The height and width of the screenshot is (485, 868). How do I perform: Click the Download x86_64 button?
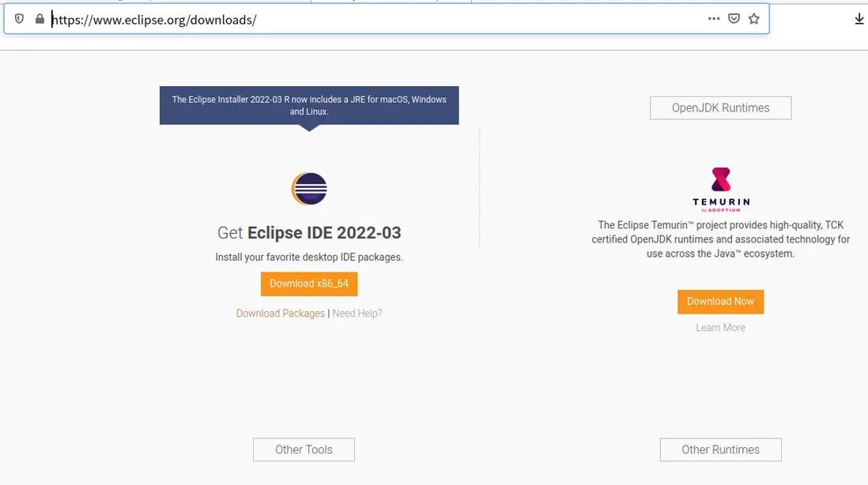point(309,284)
